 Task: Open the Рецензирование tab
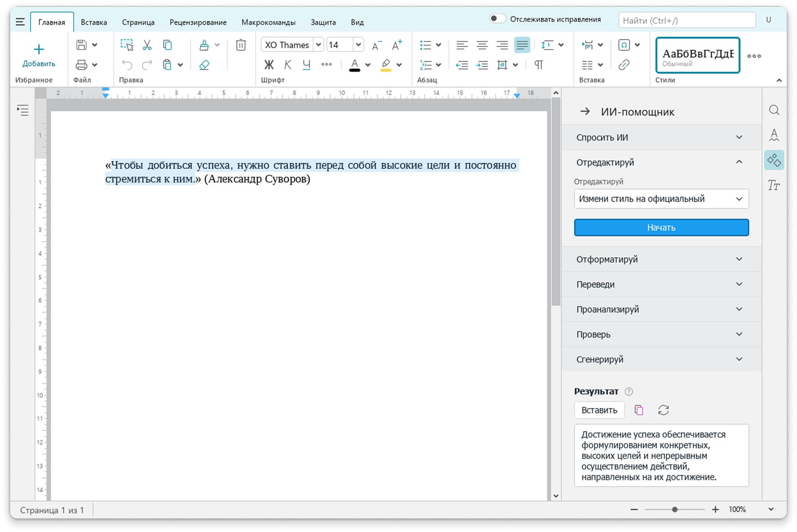pos(198,22)
